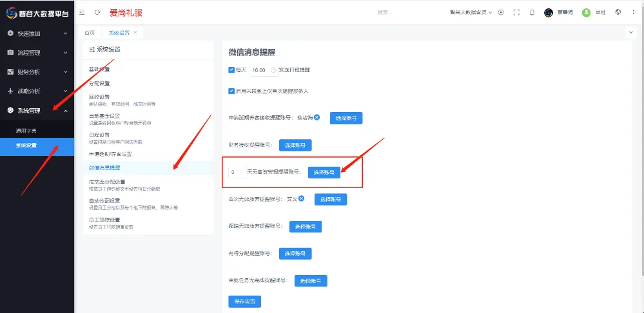
Task: Click the sidebar collapse icon in header
Action: 83,12
